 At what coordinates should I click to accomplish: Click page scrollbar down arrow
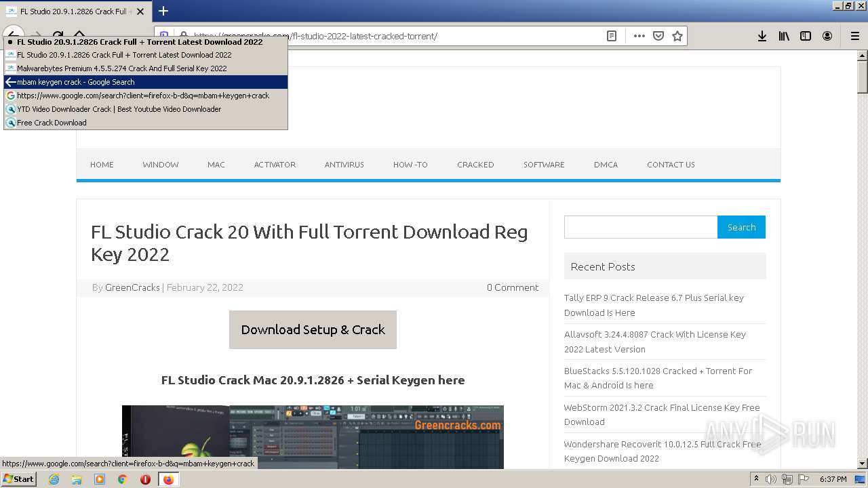(x=863, y=464)
